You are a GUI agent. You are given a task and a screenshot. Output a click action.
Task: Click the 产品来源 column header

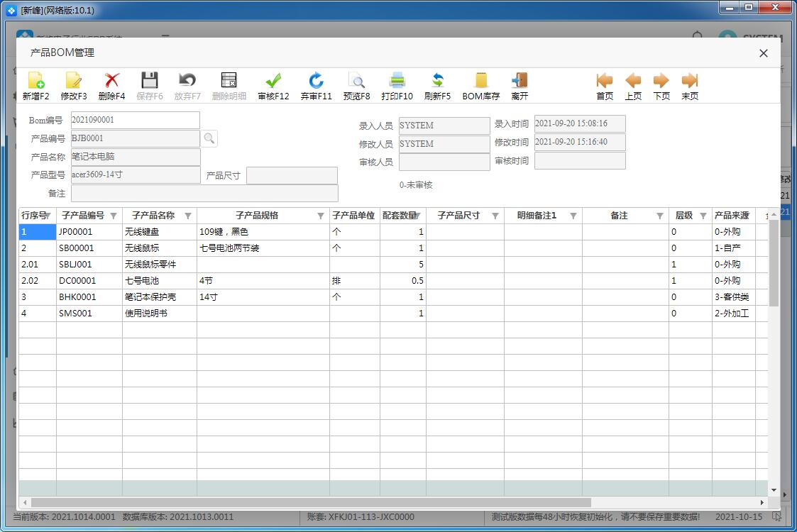coord(733,216)
